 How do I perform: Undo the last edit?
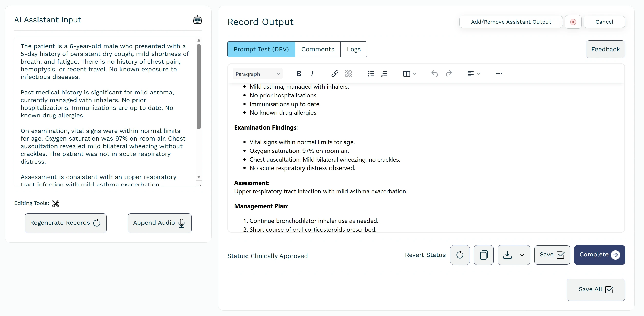pyautogui.click(x=434, y=74)
